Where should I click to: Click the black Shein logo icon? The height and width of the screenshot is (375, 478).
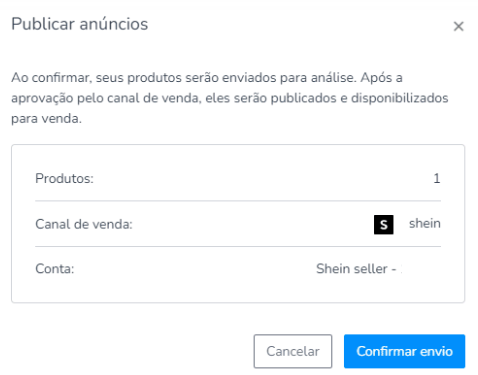tap(383, 224)
